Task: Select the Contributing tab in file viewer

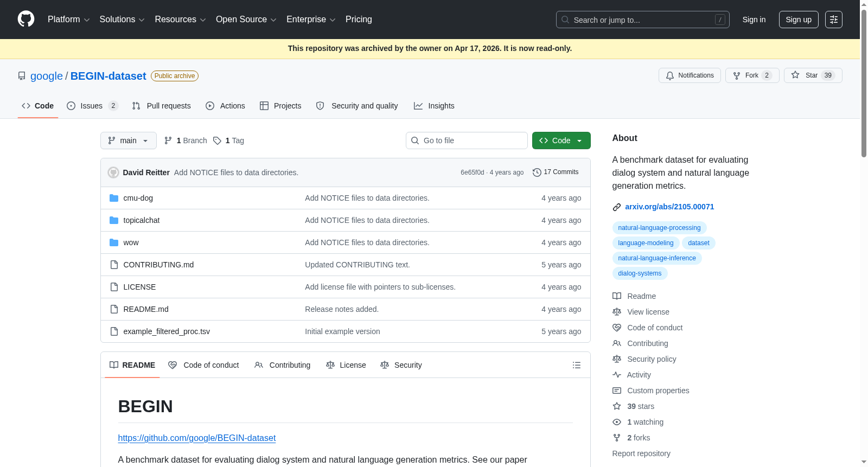Action: [283, 365]
